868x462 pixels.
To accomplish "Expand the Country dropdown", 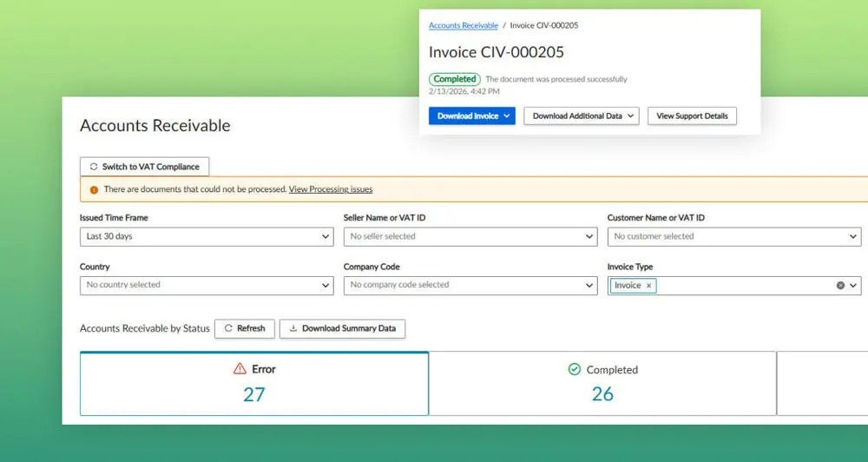I will (x=207, y=286).
